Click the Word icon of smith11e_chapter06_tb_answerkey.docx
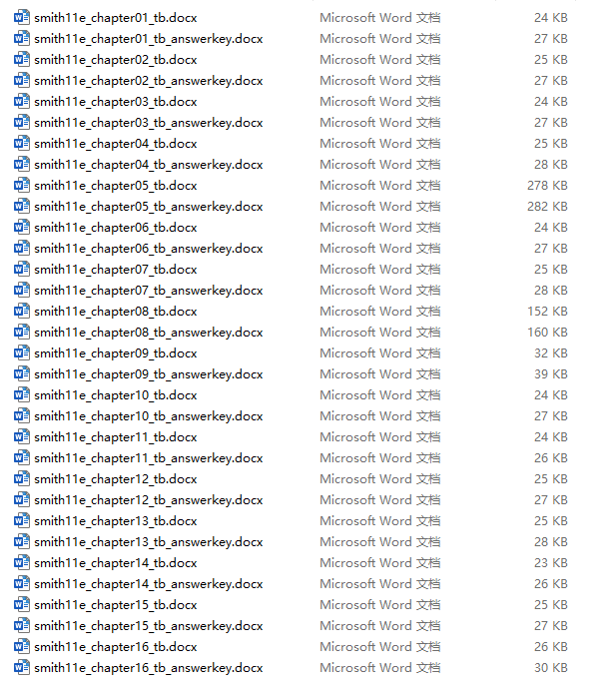Image resolution: width=616 pixels, height=696 pixels. 22,248
